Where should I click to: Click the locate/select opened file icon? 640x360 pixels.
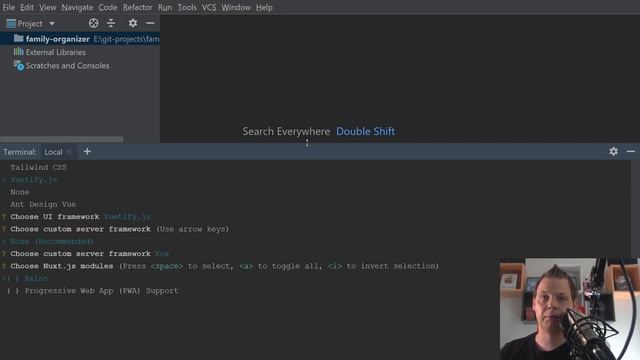(x=93, y=23)
